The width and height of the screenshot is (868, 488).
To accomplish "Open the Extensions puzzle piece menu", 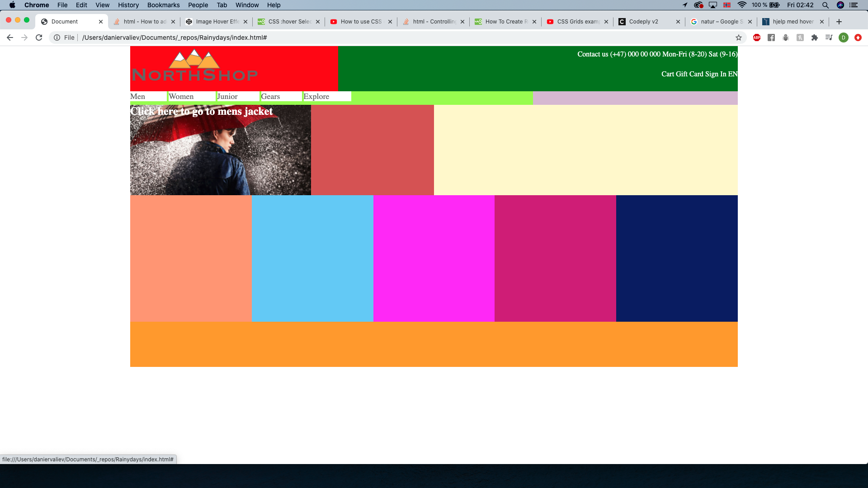I will coord(815,38).
